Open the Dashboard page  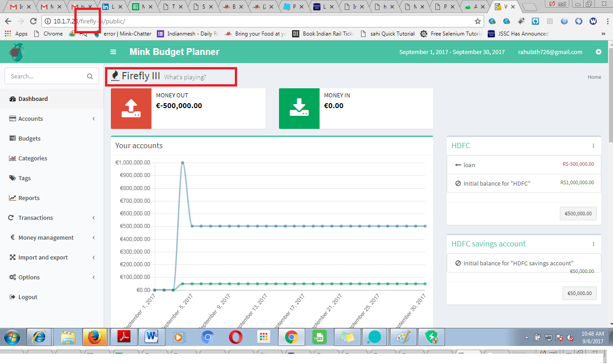point(52,99)
